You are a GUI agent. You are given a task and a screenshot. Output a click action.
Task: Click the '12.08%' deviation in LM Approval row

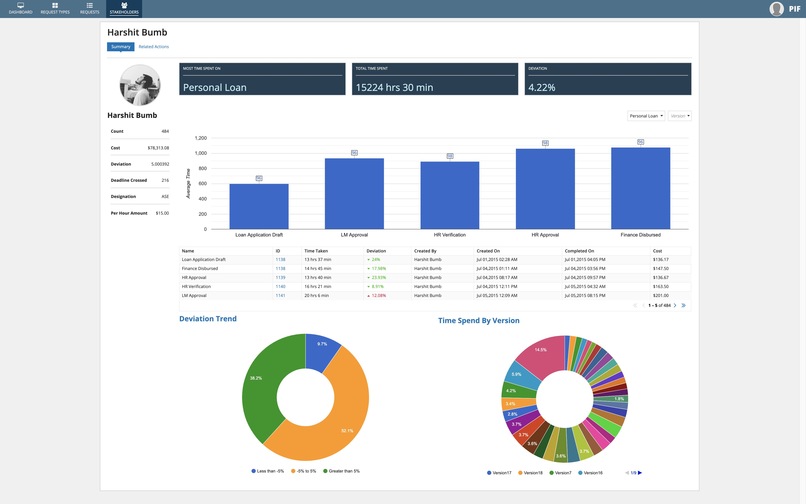point(379,296)
